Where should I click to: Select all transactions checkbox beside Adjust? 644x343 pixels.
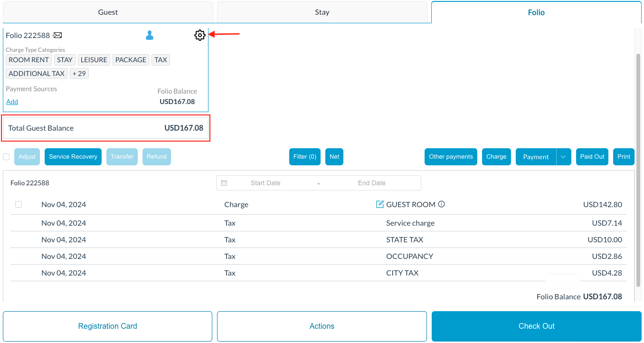click(x=6, y=157)
